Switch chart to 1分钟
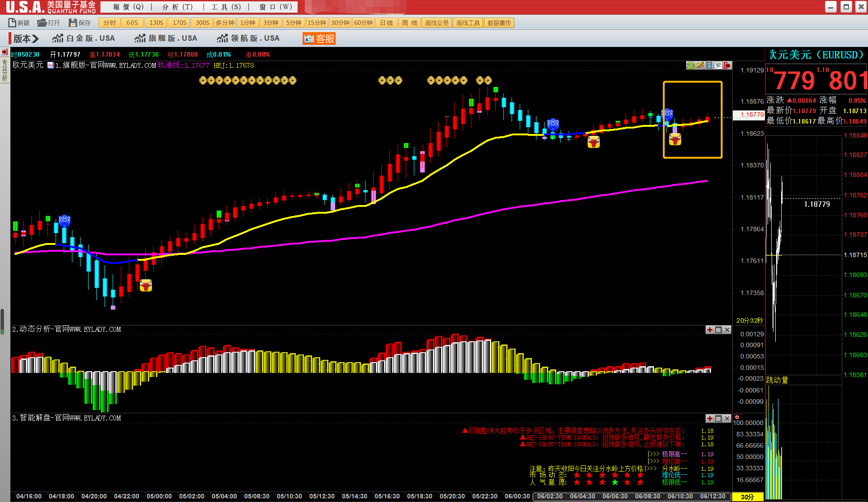Viewport: 868px width, 502px height. (x=248, y=23)
